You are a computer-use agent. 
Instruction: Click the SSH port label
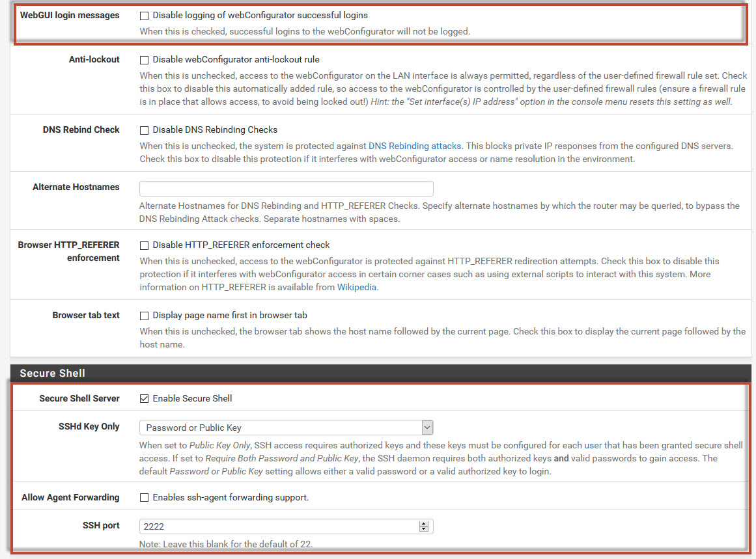tap(101, 526)
